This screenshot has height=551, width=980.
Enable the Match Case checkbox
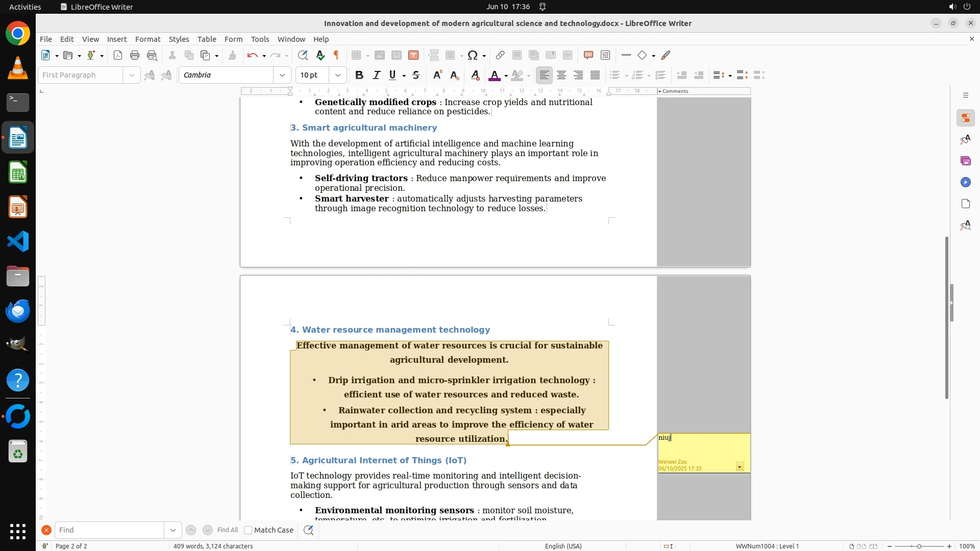pos(248,530)
